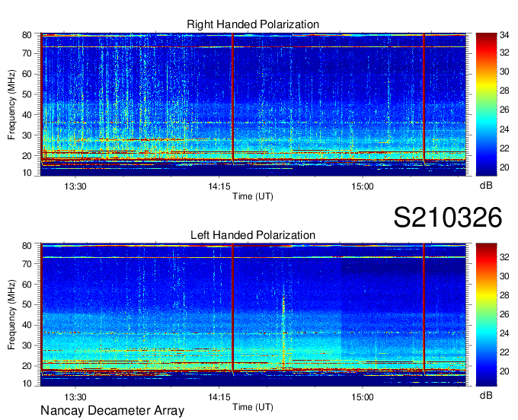Image resolution: width=518 pixels, height=420 pixels.
Task: Click the 'Time (UT)' label of the top plot
Action: pyautogui.click(x=253, y=196)
